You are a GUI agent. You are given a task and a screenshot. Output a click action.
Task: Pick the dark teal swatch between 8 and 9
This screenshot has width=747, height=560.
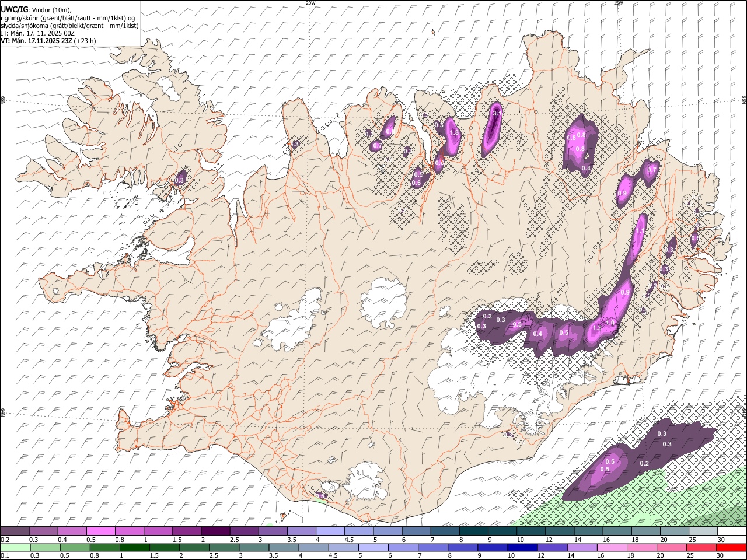pos(473,531)
